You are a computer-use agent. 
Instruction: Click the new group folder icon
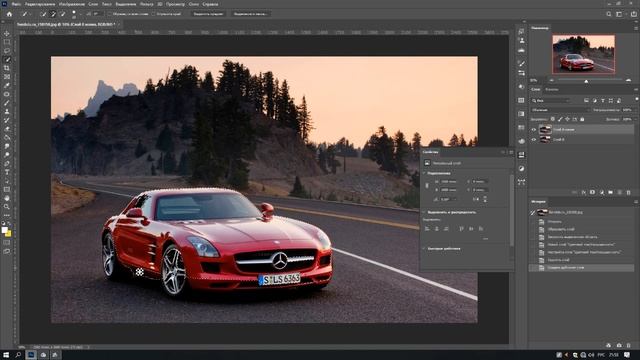click(x=611, y=192)
